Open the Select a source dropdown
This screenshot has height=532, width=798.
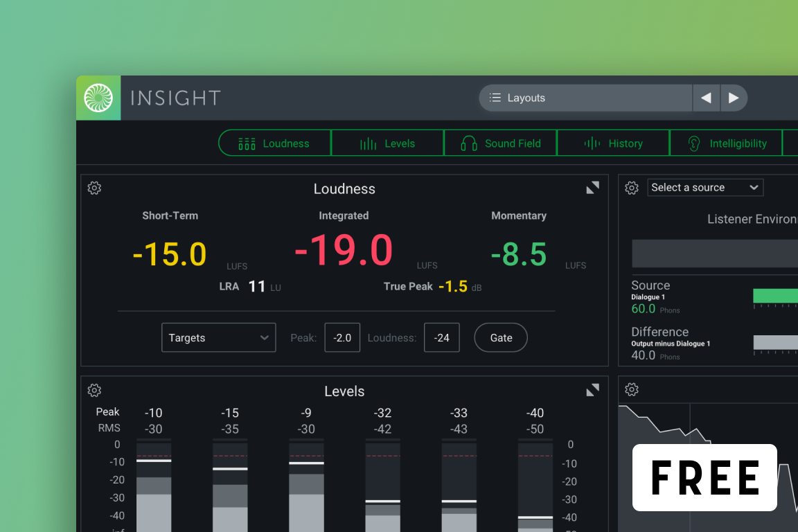[x=704, y=187]
